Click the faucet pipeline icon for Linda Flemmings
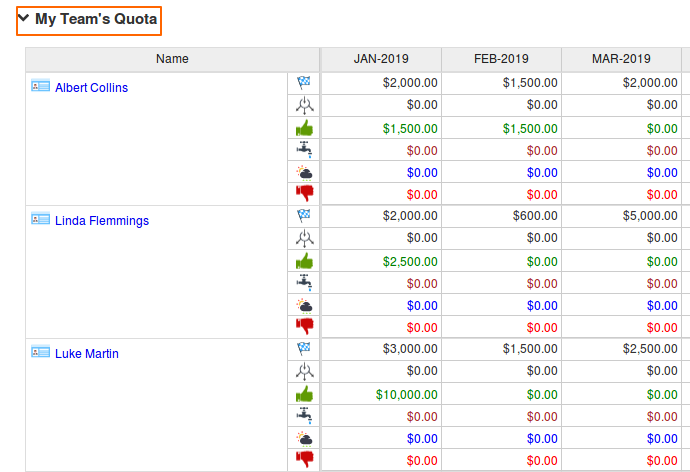Image resolution: width=690 pixels, height=472 pixels. tap(304, 282)
